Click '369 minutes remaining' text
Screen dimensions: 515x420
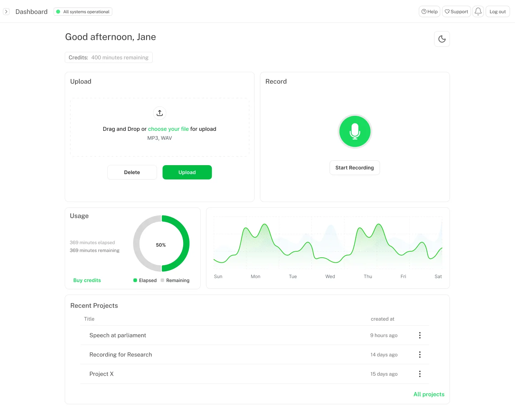94,250
